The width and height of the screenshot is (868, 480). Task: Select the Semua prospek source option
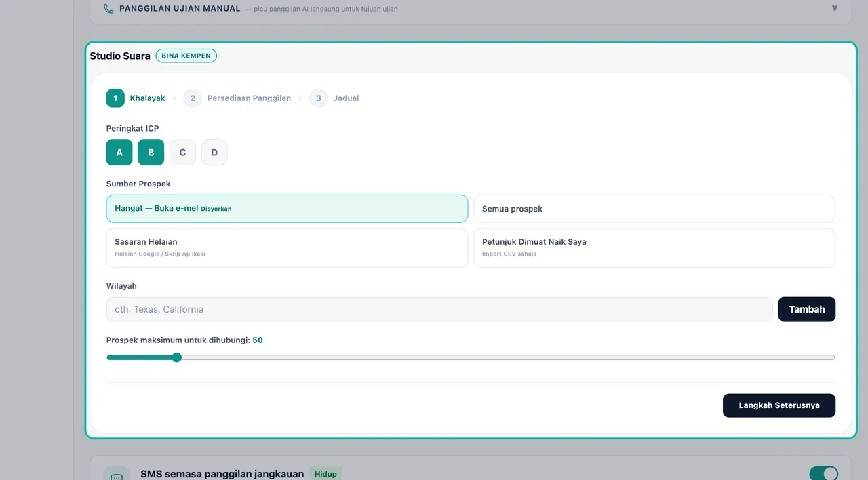[654, 209]
